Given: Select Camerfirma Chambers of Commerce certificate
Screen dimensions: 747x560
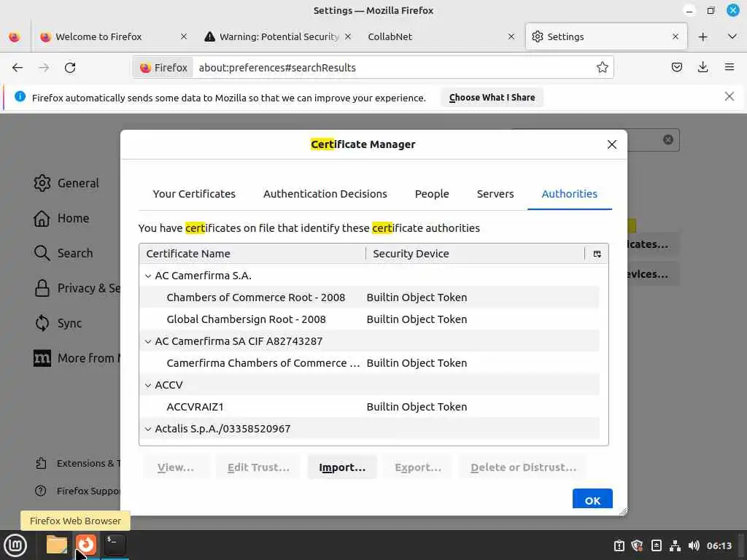Looking at the screenshot, I should pyautogui.click(x=369, y=363).
